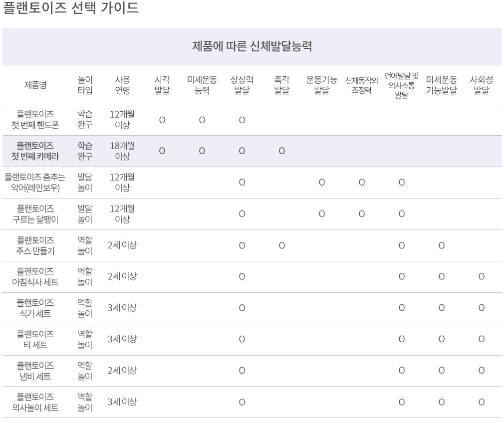Click '2세 이상' in the 아침식사 세트 row
Image resolution: width=504 pixels, height=422 pixels.
(x=122, y=276)
